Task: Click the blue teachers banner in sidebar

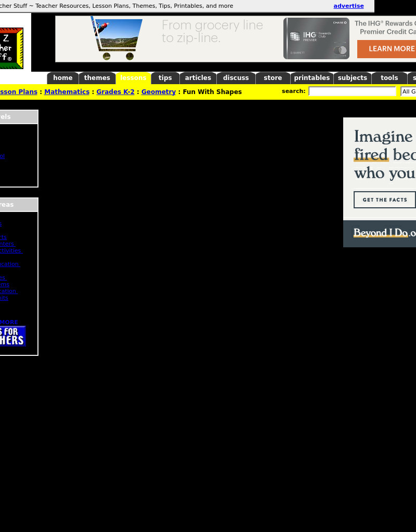Action: point(12,336)
